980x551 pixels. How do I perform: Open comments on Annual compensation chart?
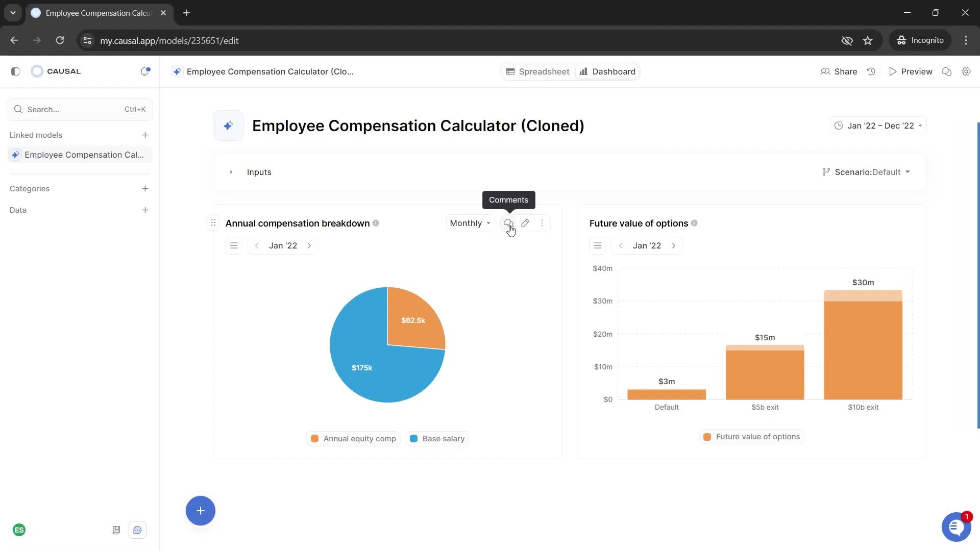coord(508,223)
